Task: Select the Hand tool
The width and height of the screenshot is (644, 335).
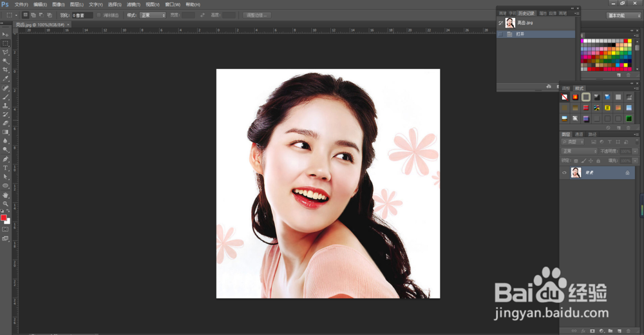Action: pyautogui.click(x=5, y=195)
